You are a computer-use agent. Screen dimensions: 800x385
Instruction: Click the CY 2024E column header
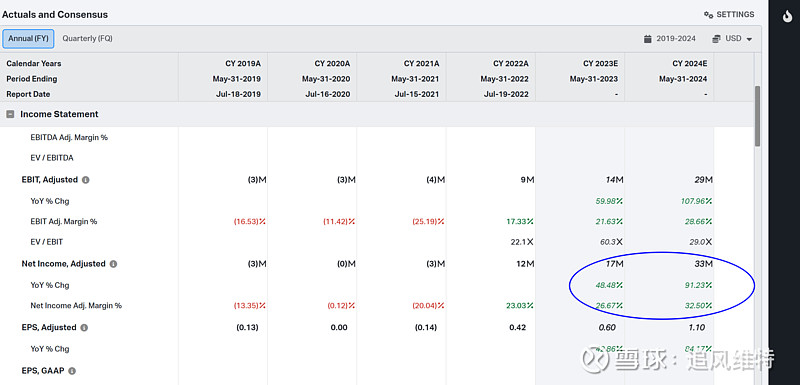[x=689, y=64]
